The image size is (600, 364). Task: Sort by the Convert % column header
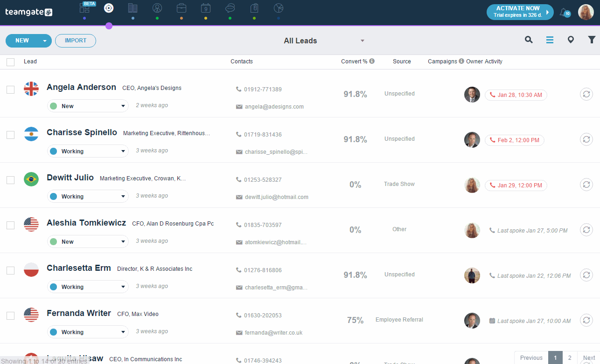354,62
